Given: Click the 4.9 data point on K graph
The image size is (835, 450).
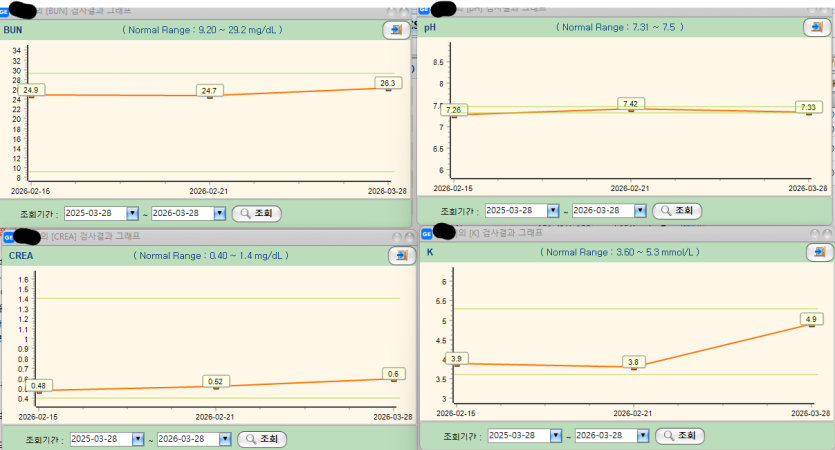Looking at the screenshot, I should 811,320.
